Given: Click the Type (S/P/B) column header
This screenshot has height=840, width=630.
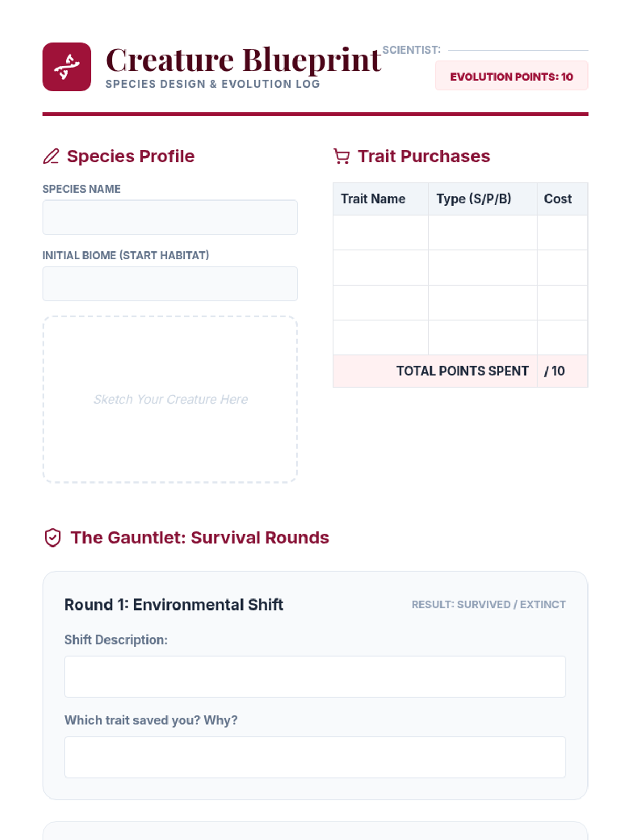Looking at the screenshot, I should 474,199.
